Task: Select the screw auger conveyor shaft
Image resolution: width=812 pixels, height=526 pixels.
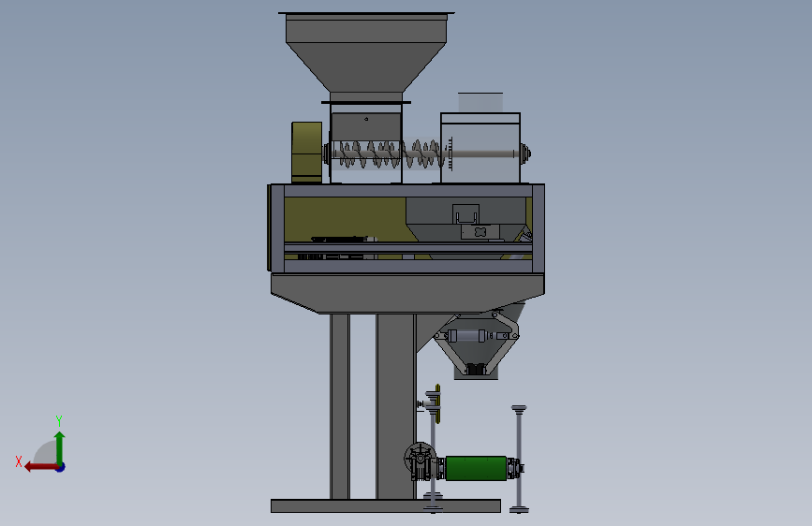Action: pyautogui.click(x=389, y=153)
